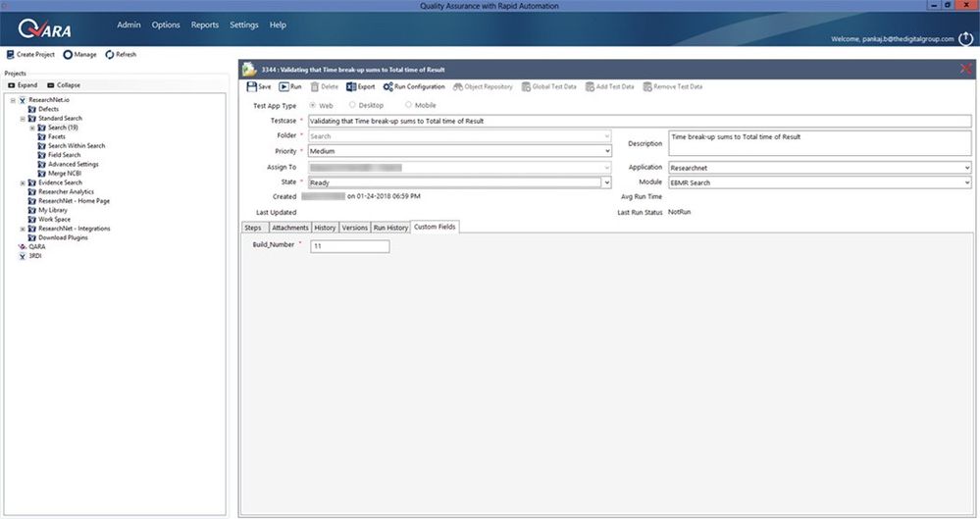Viewport: 980px width, 519px height.
Task: Collapse the ResearchNet.io tree node
Action: (x=13, y=100)
